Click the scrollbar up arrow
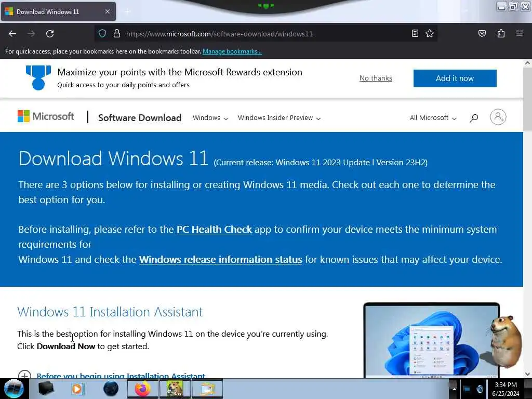 [527, 63]
